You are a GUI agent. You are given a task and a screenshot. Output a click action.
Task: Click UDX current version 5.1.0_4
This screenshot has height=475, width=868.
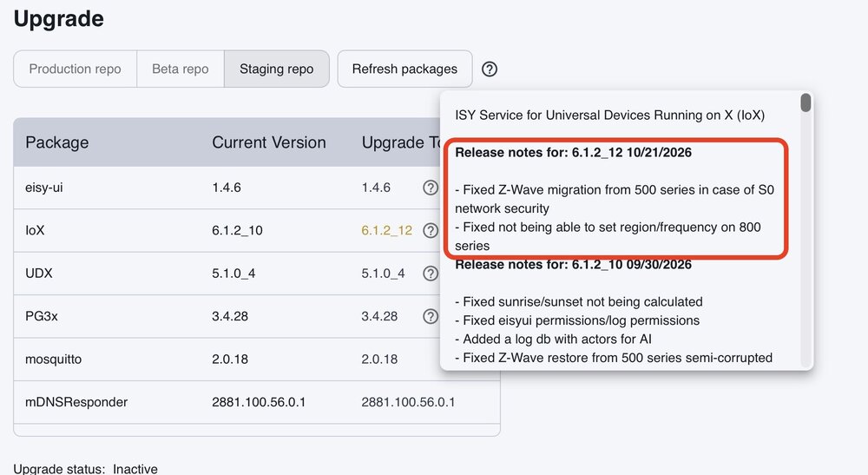(x=233, y=274)
